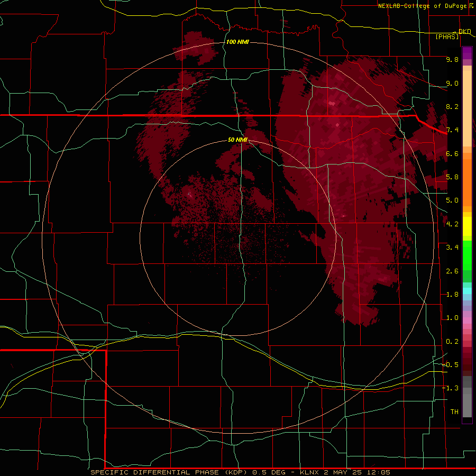
Task: Click the [PHAS] legend unit label
Action: coord(447,36)
